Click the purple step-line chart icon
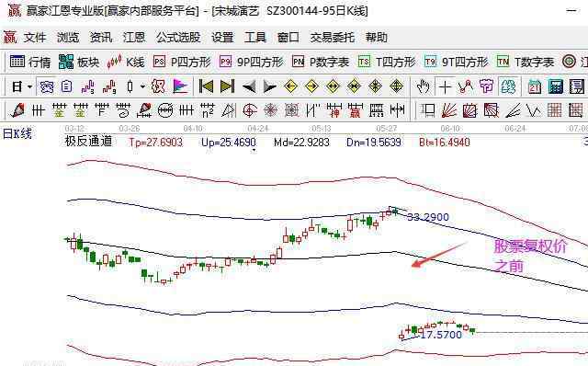The height and width of the screenshot is (366, 588). pyautogui.click(x=88, y=87)
